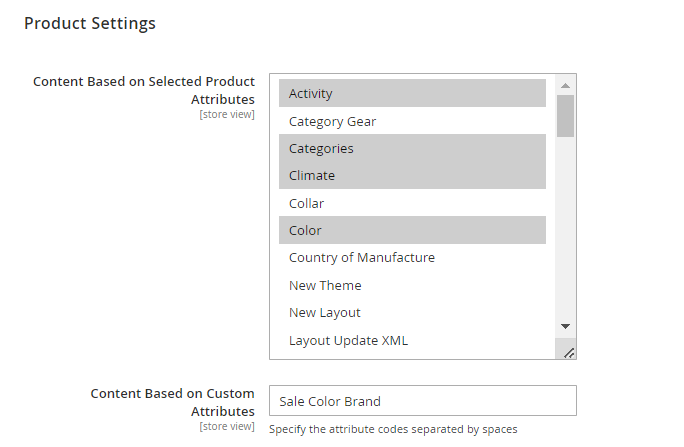
Task: Select the Category Gear option
Action: pos(412,121)
